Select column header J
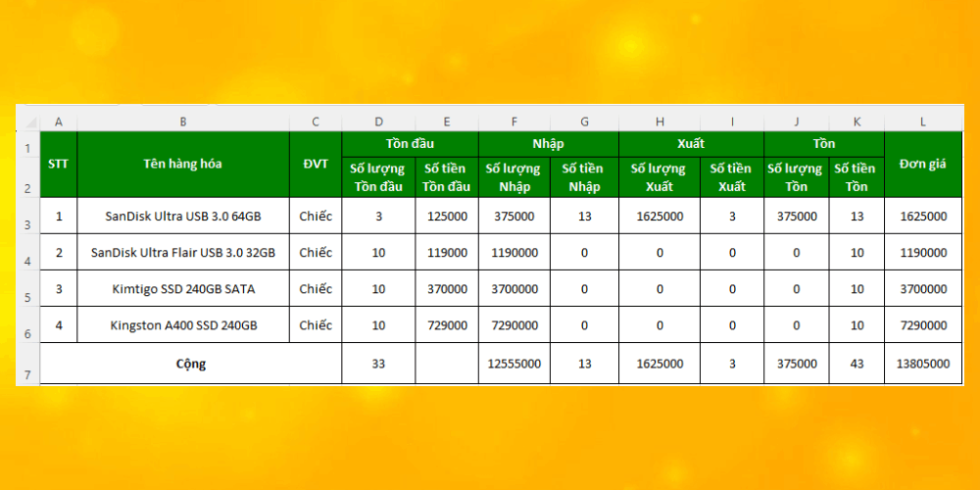Image resolution: width=980 pixels, height=490 pixels. (796, 122)
